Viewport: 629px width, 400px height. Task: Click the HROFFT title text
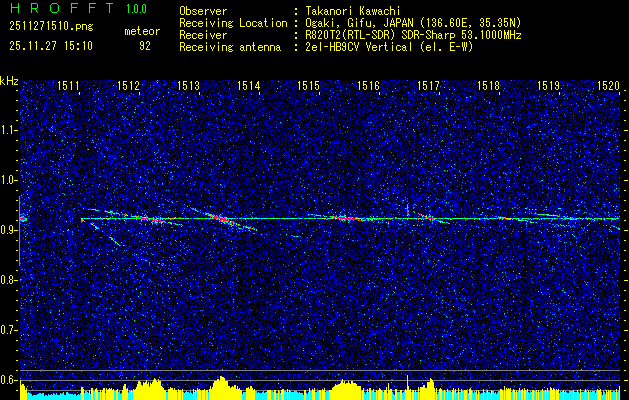[63, 8]
